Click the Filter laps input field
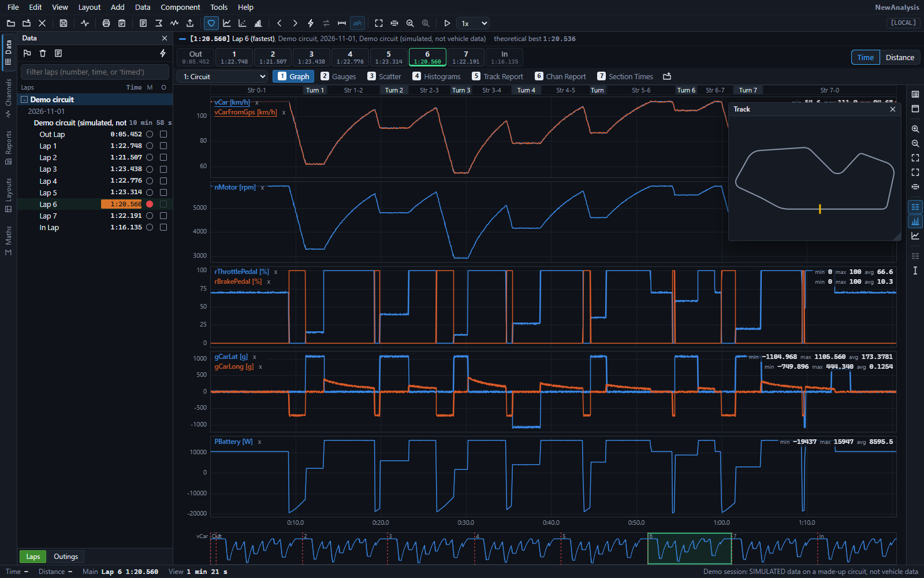 pyautogui.click(x=95, y=72)
